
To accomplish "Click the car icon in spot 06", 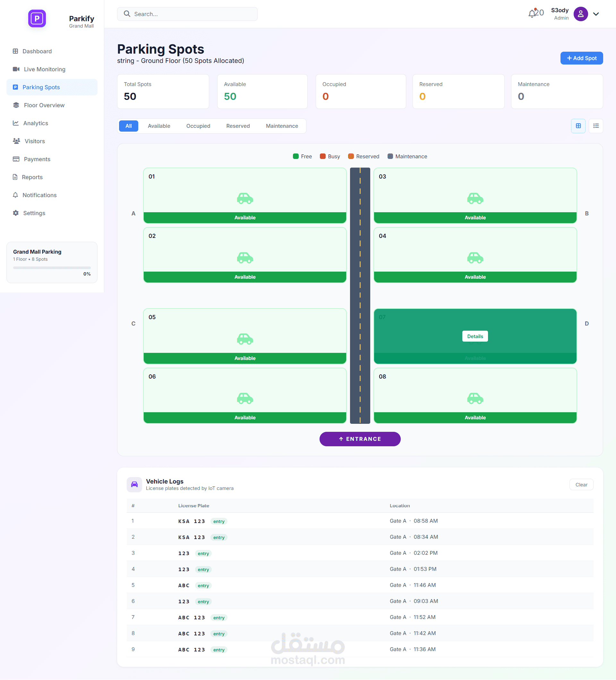I will click(245, 398).
